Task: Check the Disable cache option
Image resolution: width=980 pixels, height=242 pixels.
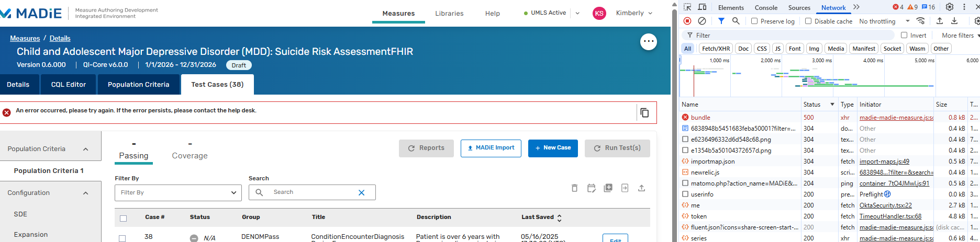Action: [x=808, y=21]
